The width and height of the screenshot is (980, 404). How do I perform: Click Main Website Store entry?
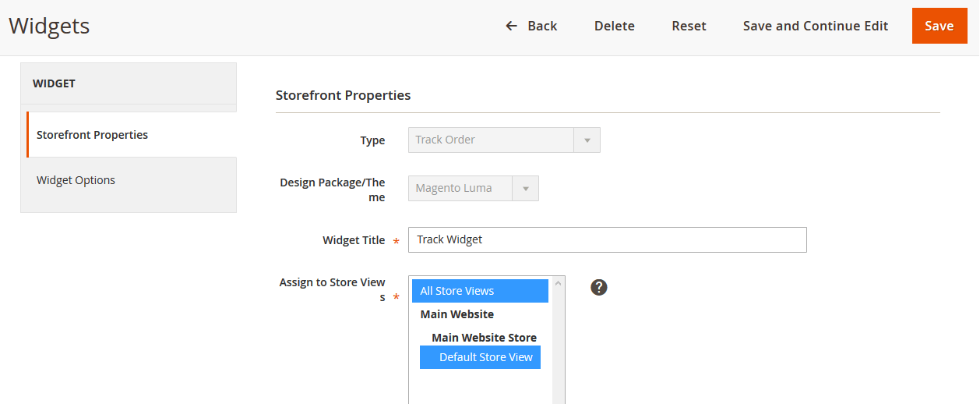pyautogui.click(x=484, y=338)
